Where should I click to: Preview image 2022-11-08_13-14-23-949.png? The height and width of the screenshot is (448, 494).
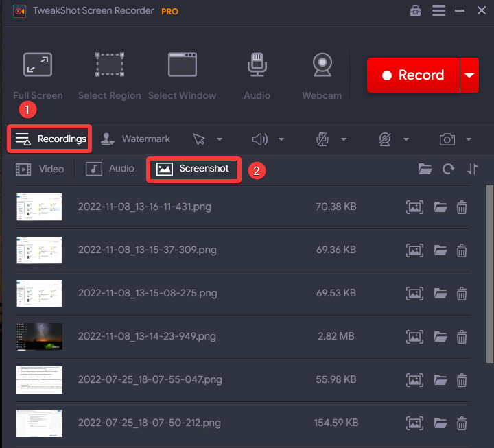coord(414,337)
